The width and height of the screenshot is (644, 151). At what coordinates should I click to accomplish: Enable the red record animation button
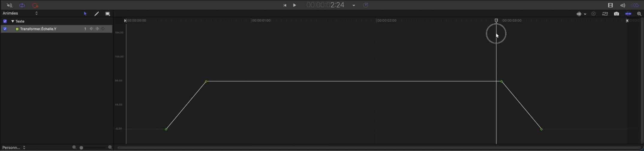tap(35, 5)
